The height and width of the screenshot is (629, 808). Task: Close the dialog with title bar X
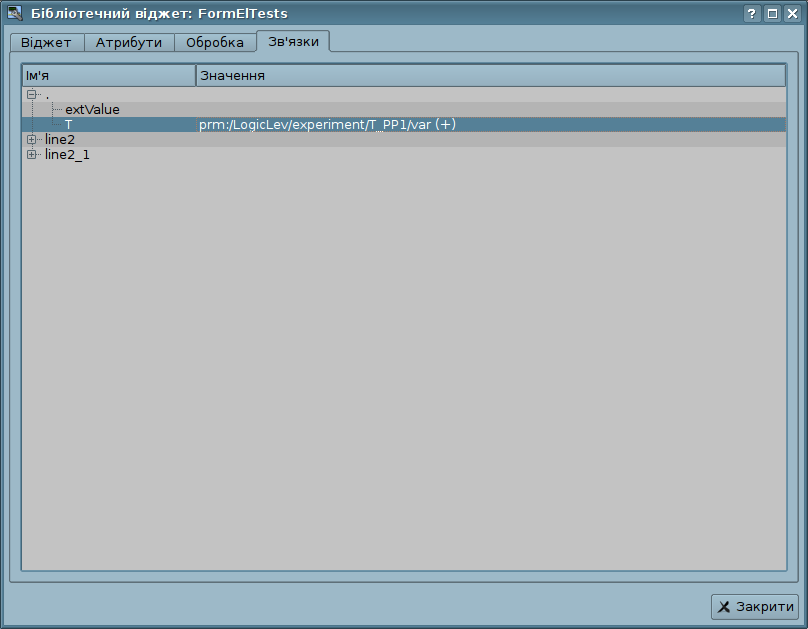click(x=792, y=14)
